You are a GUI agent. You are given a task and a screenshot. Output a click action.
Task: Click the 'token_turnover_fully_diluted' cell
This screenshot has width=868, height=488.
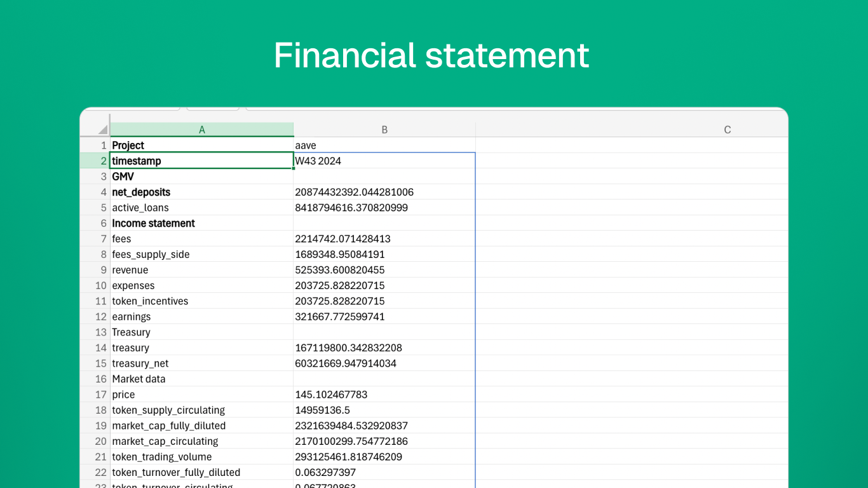(x=202, y=472)
